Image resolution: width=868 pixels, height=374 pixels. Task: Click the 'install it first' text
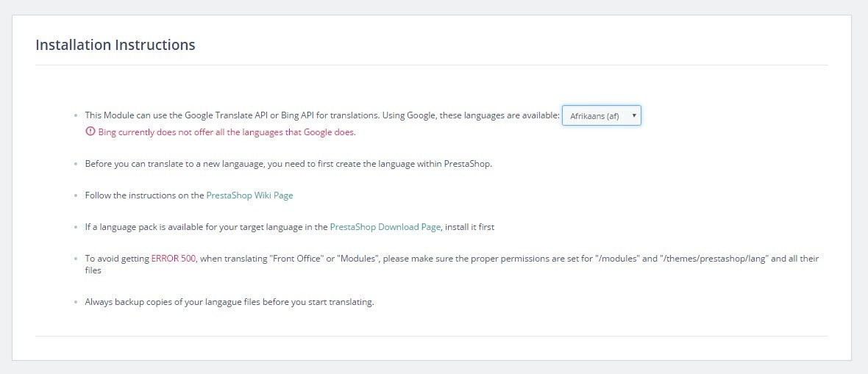coord(469,227)
